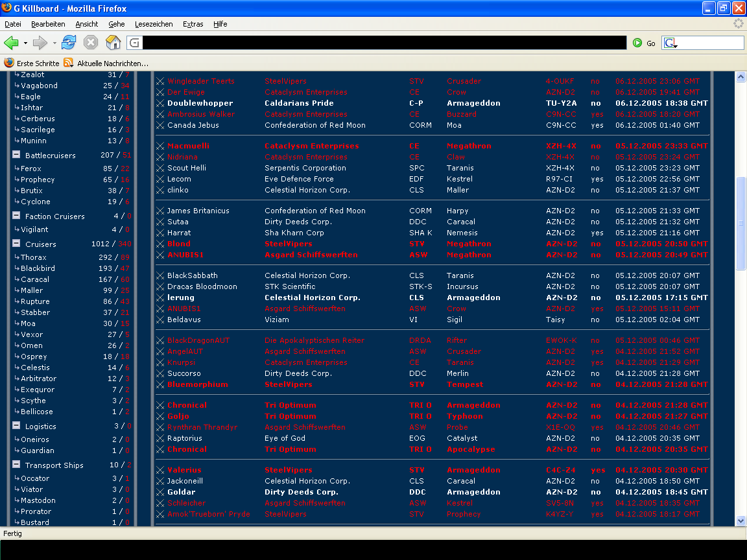Screen dimensions: 747x560
Task: Click kill icon beside Blond
Action: click(x=160, y=244)
